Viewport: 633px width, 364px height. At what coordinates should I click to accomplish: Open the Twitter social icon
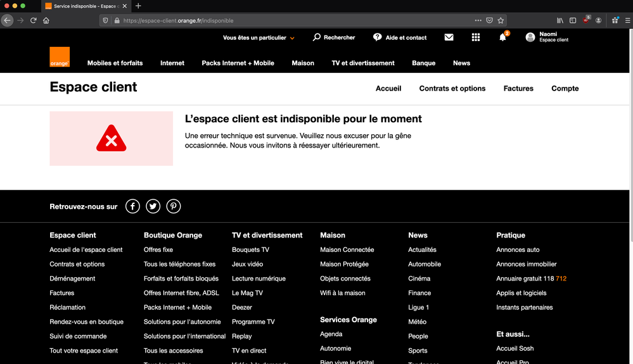(x=153, y=206)
